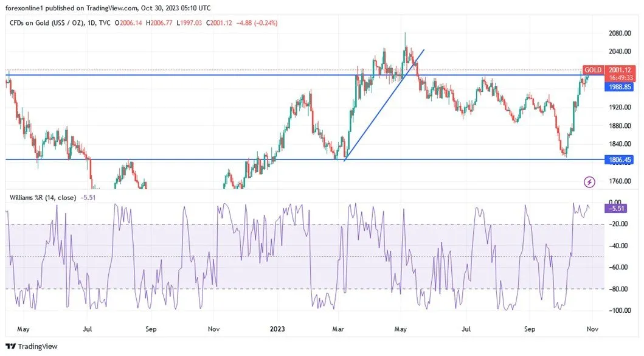Click the 2080.00 price scale label
Viewport: 644px width, 356px height.
(620, 33)
